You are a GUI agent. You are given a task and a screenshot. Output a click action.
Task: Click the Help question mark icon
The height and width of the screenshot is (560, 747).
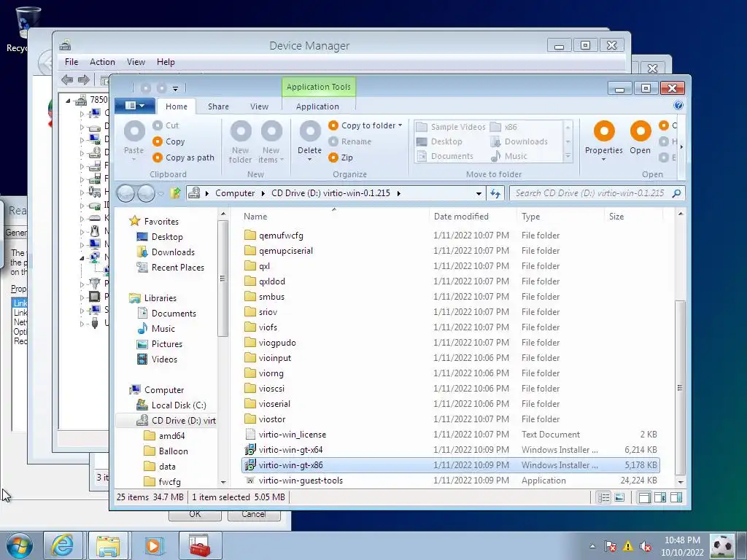click(x=678, y=105)
